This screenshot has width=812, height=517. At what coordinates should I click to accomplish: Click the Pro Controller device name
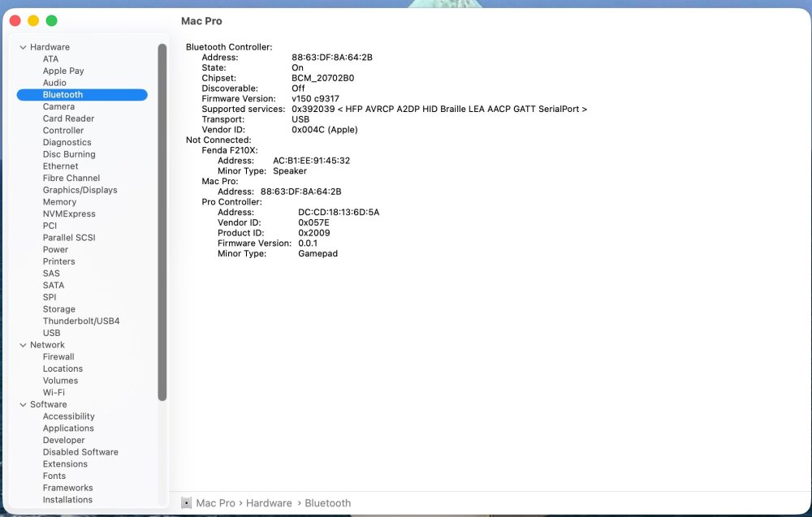click(x=231, y=202)
